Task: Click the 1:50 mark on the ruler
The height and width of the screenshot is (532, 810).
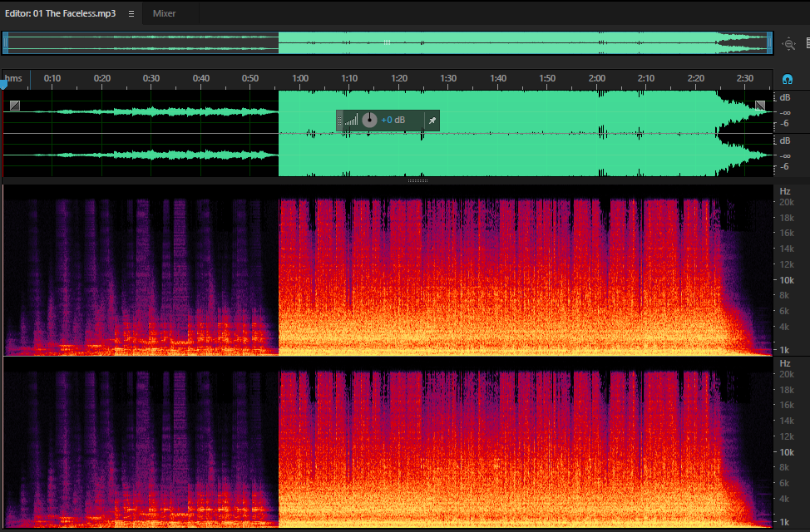Action: point(547,78)
